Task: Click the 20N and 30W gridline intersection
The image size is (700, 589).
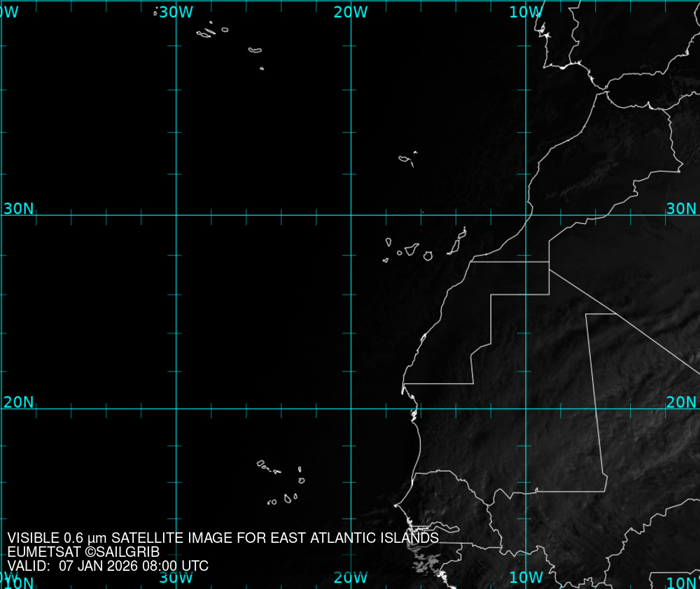Action: [176, 409]
